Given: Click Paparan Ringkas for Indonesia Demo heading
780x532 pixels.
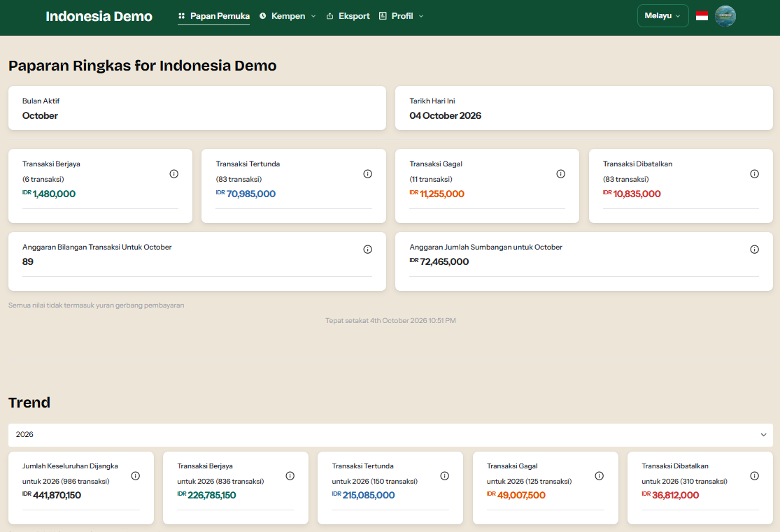Looking at the screenshot, I should click(x=142, y=66).
